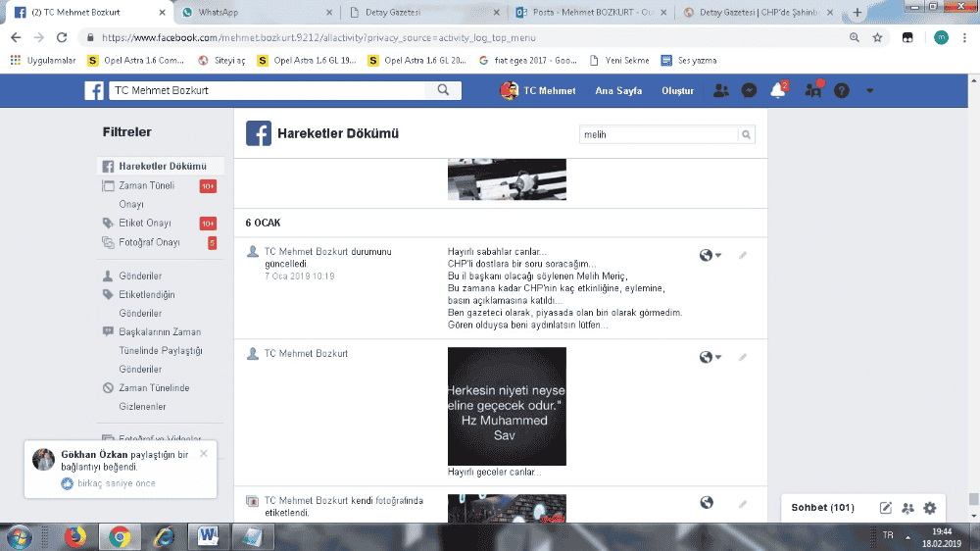Bookmark this page with the star icon
This screenshot has width=980, height=551.
877,37
